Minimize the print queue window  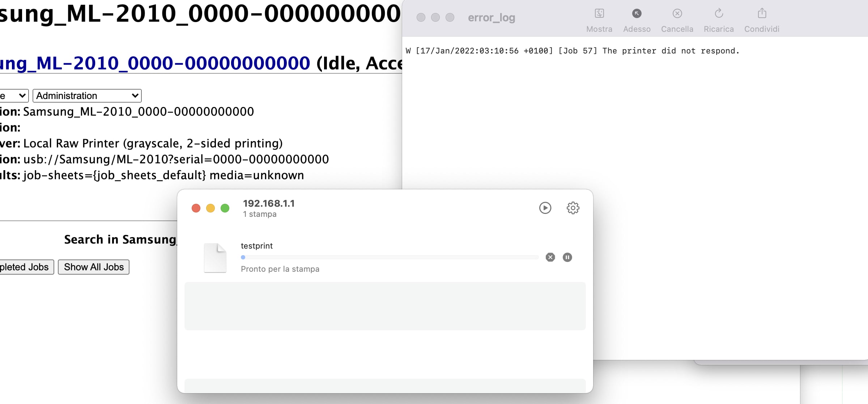(x=210, y=208)
